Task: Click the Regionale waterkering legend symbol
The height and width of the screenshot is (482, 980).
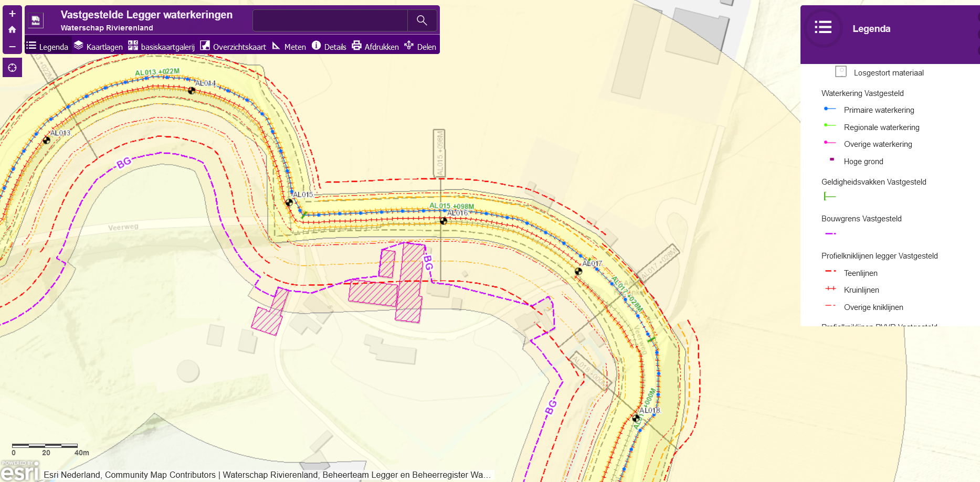Action: (x=829, y=125)
